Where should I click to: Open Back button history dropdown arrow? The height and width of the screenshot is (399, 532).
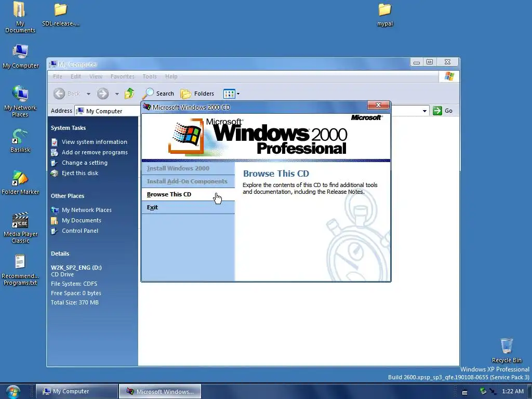point(88,94)
